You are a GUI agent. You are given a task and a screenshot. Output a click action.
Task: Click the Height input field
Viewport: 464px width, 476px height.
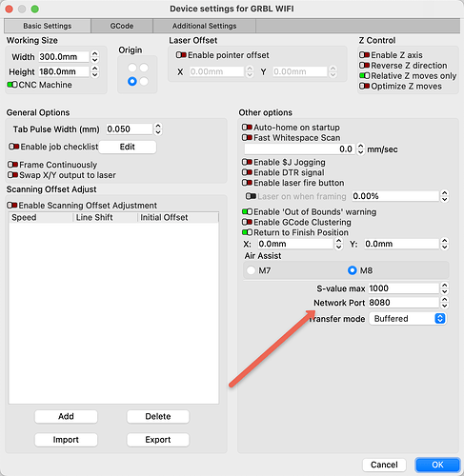point(64,71)
